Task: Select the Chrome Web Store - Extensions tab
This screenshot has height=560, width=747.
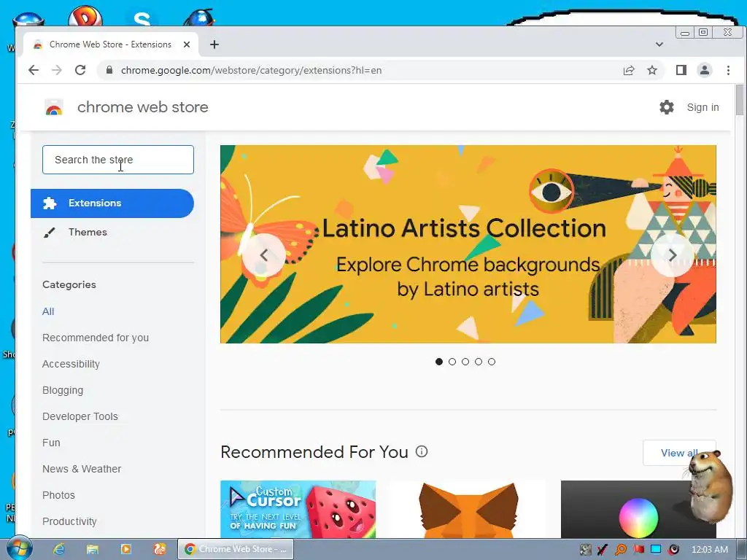Action: [x=111, y=44]
